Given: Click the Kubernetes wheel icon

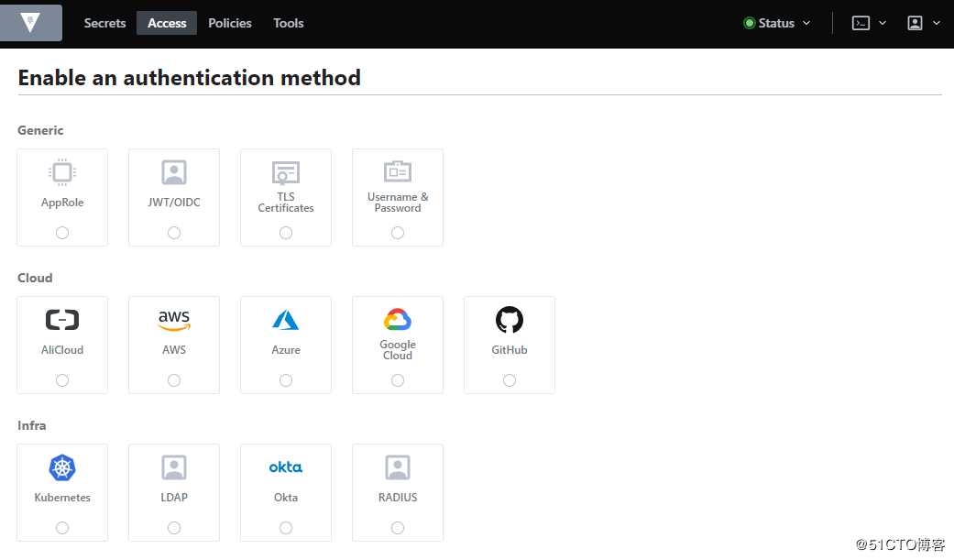Looking at the screenshot, I should click(x=62, y=467).
